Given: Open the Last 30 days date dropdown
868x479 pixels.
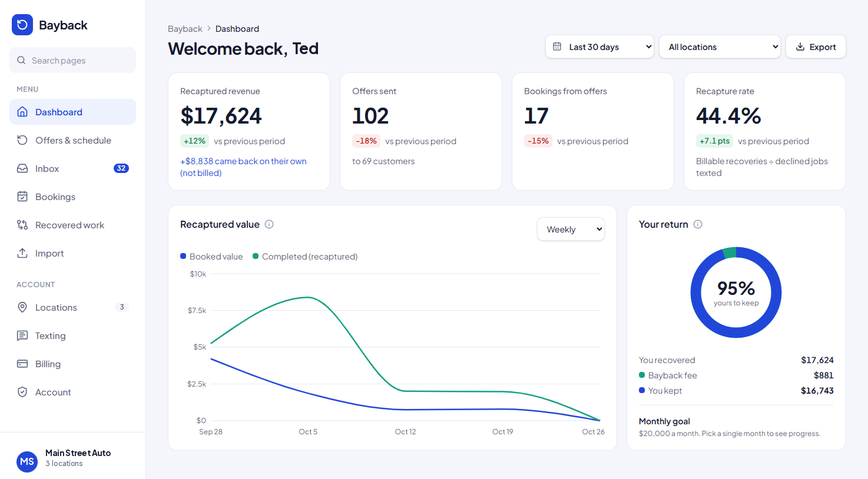Looking at the screenshot, I should click(x=599, y=46).
